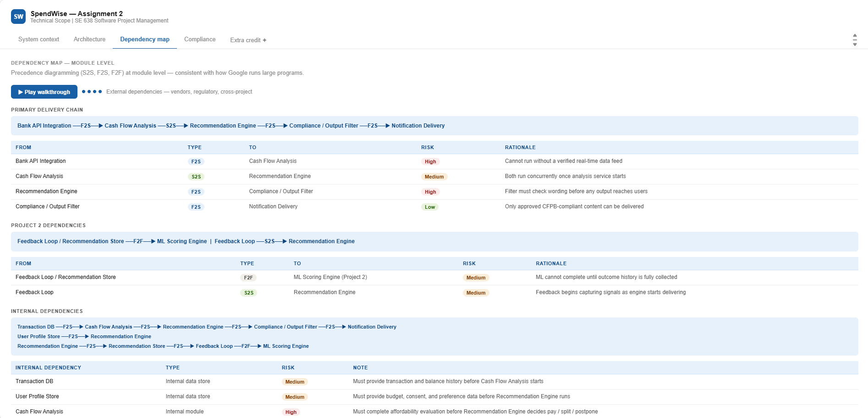This screenshot has width=868, height=418.
Task: Click Medium risk badge for User Profile Store
Action: (295, 397)
